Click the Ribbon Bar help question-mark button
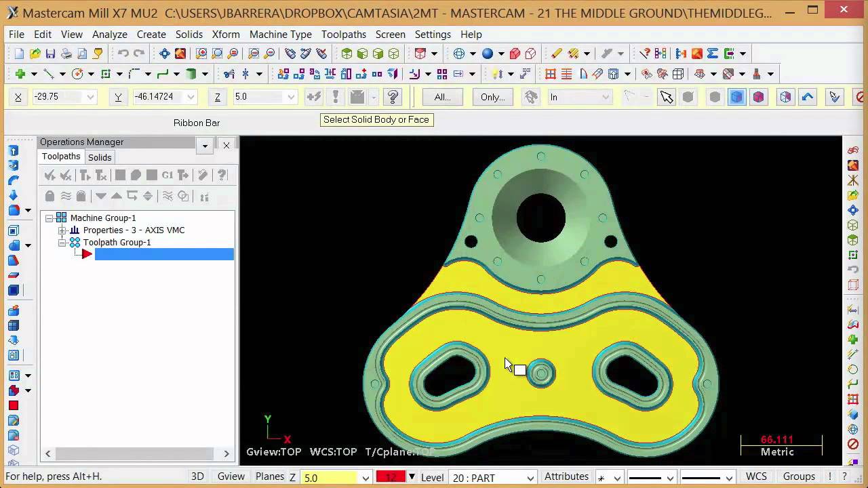The height and width of the screenshot is (488, 868). point(393,97)
